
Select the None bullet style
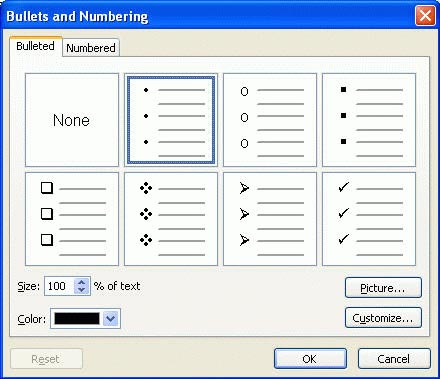tap(72, 120)
